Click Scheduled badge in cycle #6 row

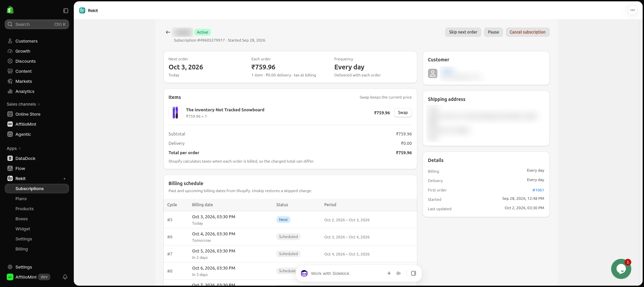[x=288, y=237]
